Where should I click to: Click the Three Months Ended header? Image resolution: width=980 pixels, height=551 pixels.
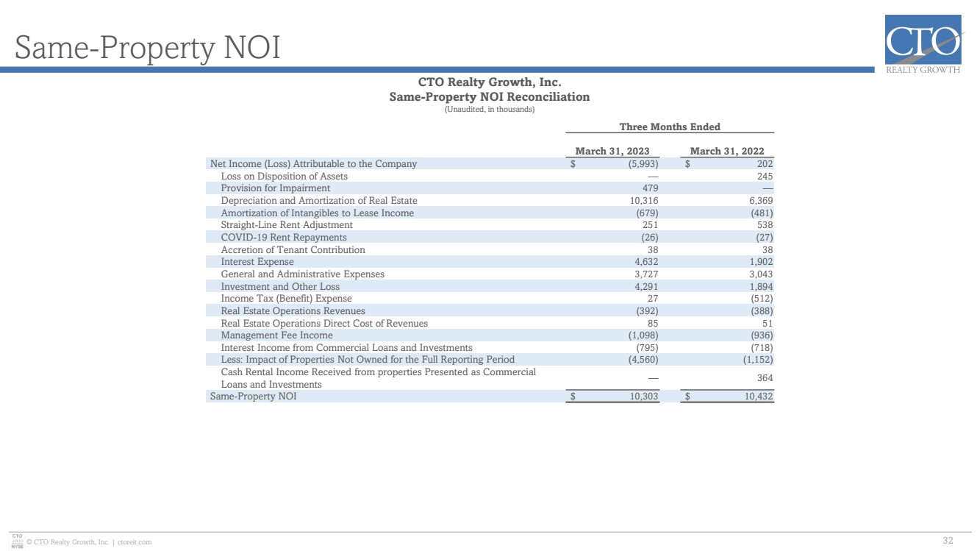(670, 127)
